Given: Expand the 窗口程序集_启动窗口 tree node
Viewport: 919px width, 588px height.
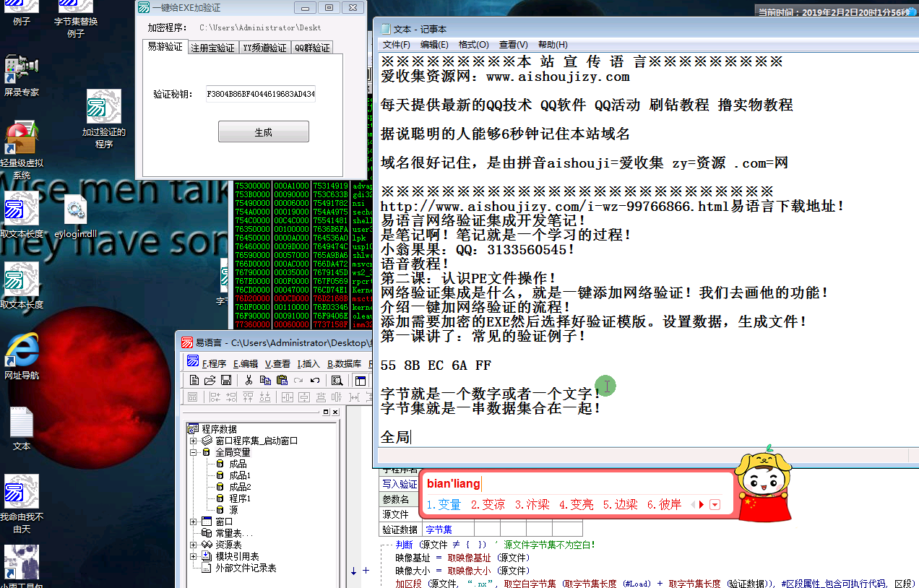Looking at the screenshot, I should (193, 441).
